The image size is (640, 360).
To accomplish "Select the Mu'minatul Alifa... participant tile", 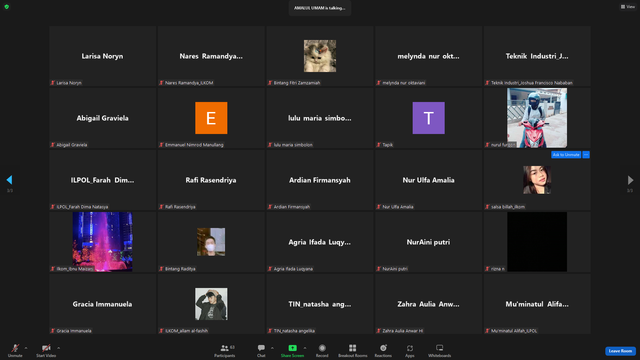I will click(x=537, y=304).
